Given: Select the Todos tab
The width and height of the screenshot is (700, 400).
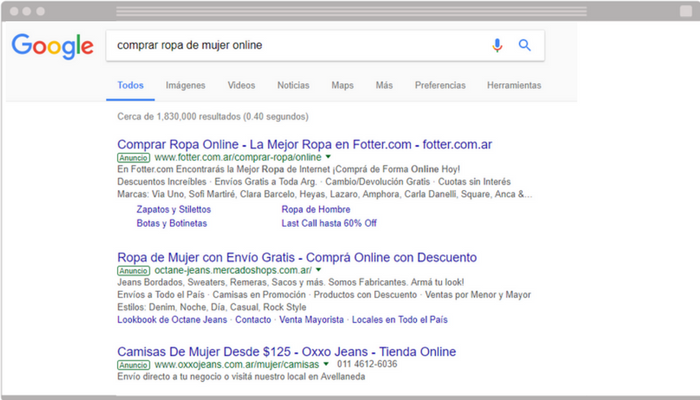Looking at the screenshot, I should pos(130,85).
